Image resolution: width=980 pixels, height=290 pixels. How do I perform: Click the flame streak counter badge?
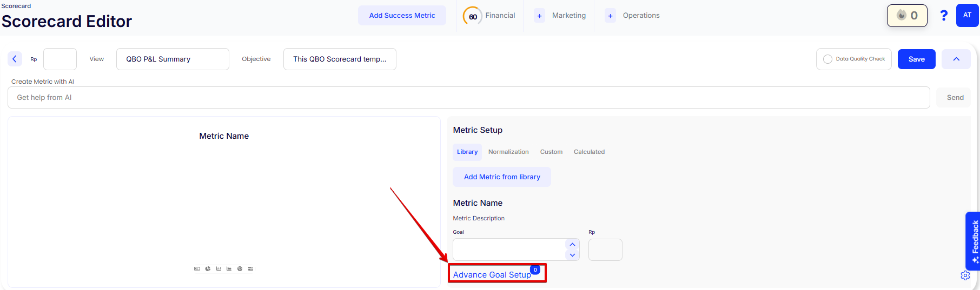point(906,16)
